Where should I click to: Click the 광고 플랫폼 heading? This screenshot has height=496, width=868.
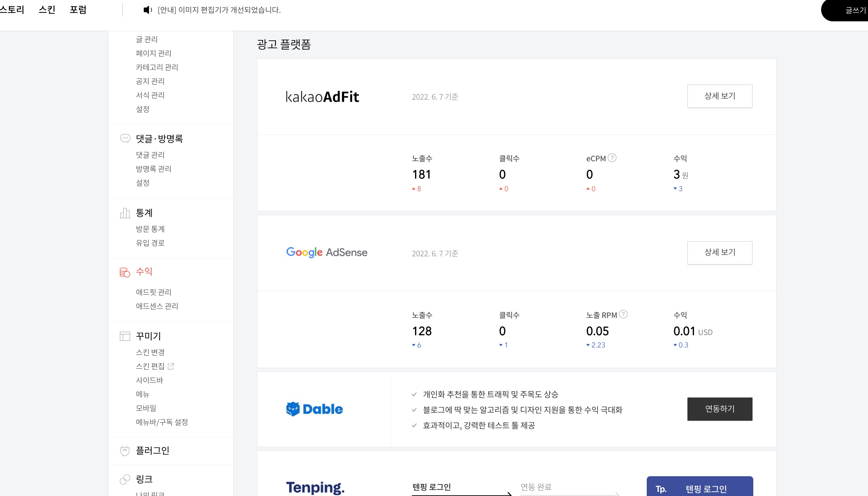click(x=284, y=44)
